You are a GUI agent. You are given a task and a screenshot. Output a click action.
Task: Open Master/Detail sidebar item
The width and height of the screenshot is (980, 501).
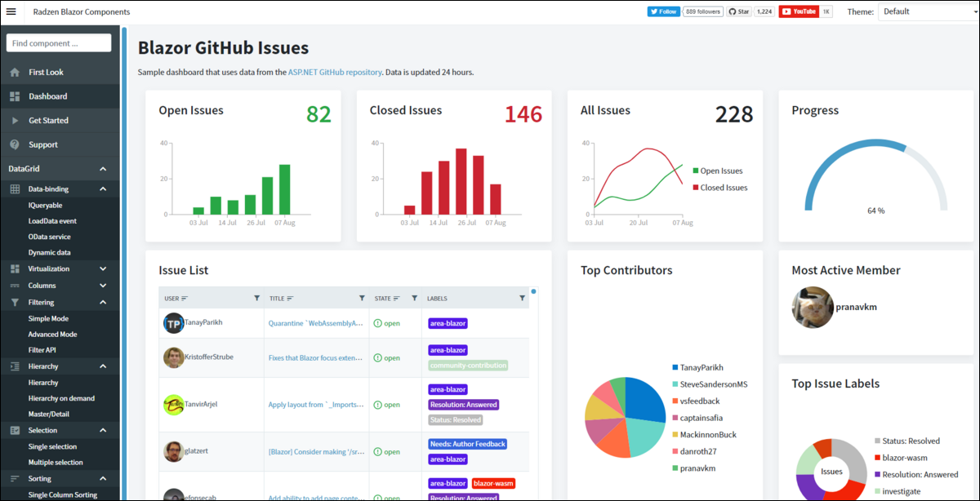49,415
